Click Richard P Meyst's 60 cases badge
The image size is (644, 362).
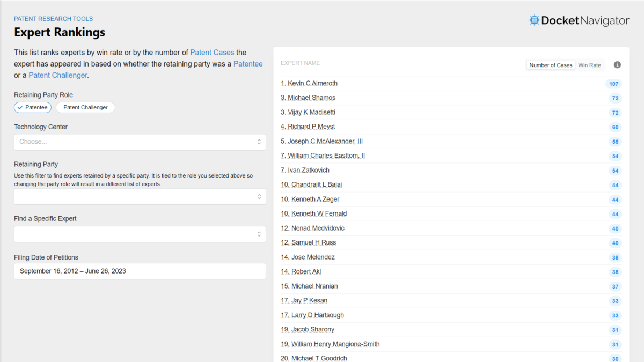615,127
